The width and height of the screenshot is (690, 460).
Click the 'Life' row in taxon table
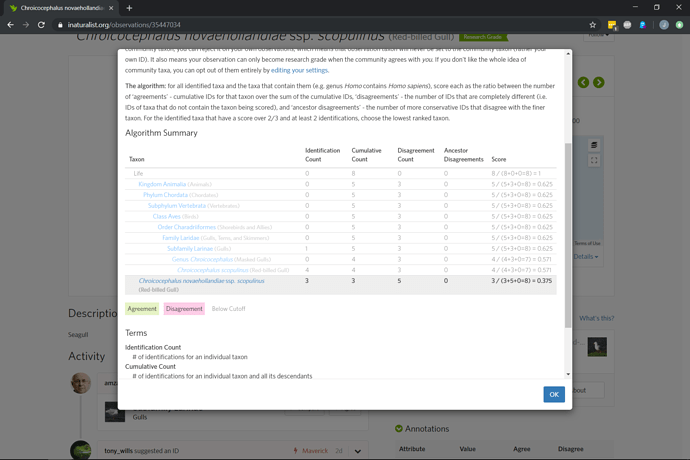341,173
